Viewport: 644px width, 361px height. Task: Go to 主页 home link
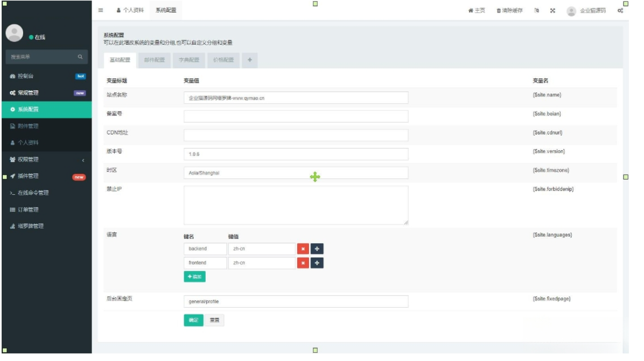[x=477, y=11]
